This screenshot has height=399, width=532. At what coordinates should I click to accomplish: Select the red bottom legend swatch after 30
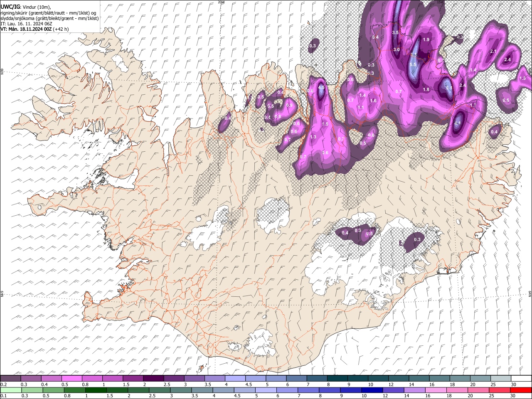click(x=521, y=390)
